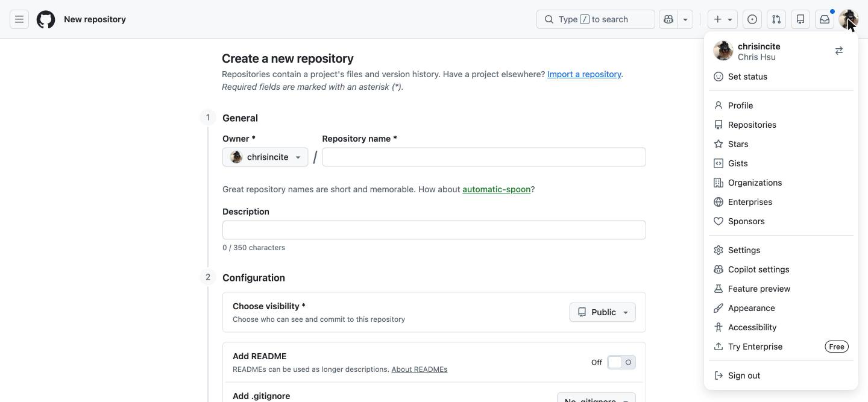Open the Copilot chat icon
Screen dimensions: 868x402
click(668, 19)
